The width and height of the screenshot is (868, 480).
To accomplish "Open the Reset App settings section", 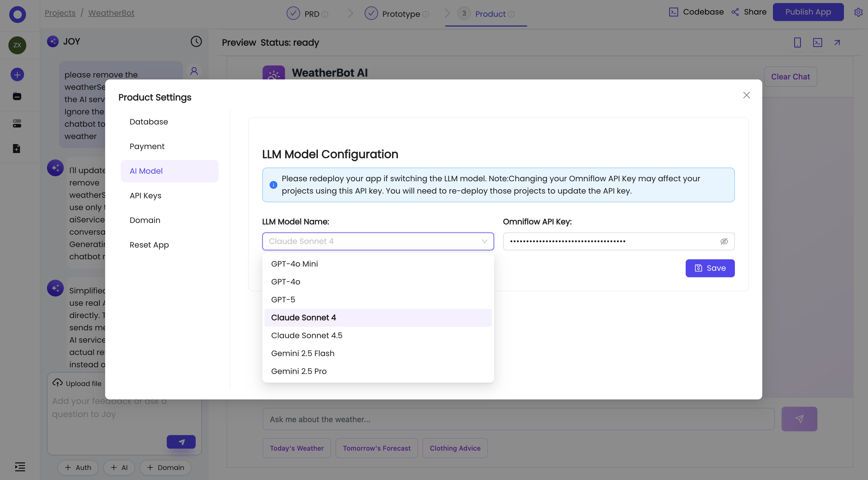I will [149, 245].
